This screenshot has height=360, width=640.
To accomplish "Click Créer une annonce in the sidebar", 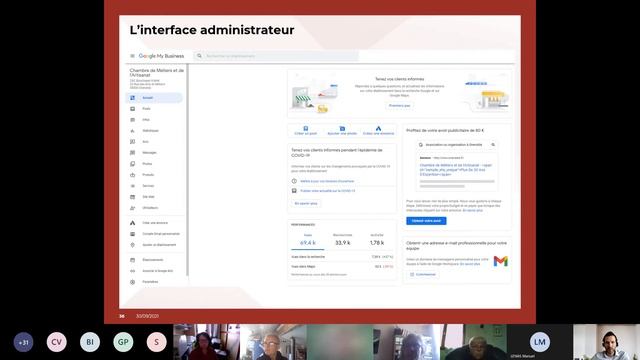I will 154,223.
